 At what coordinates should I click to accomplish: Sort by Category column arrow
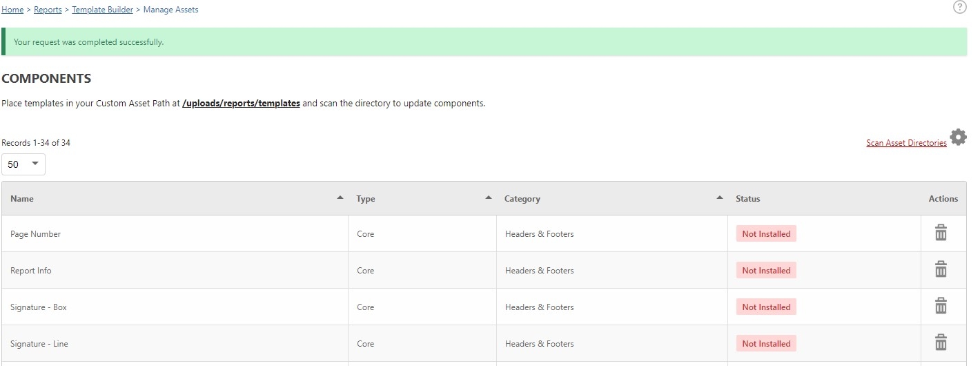(x=720, y=198)
